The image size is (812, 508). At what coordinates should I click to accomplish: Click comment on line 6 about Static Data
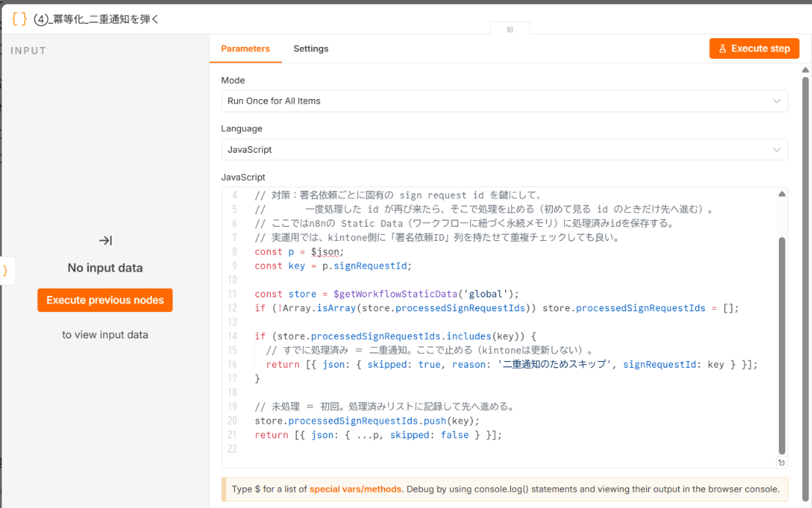coord(465,224)
